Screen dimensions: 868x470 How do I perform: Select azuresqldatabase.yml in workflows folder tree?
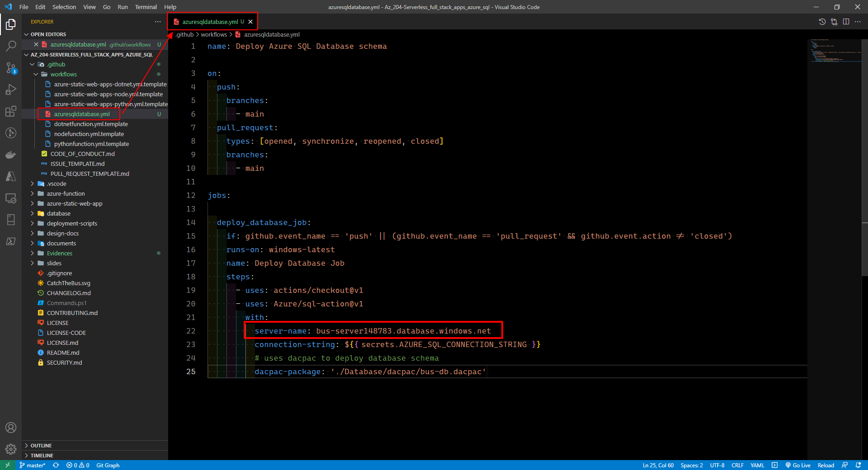82,114
